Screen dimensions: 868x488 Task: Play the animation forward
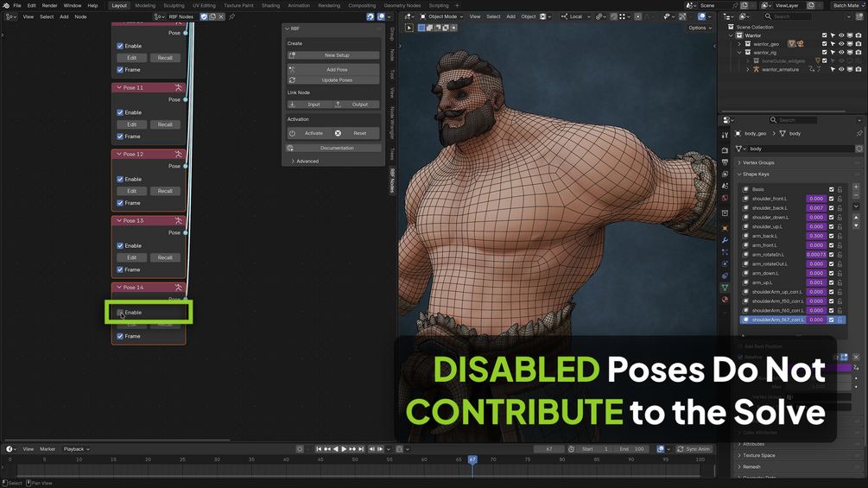coord(344,449)
